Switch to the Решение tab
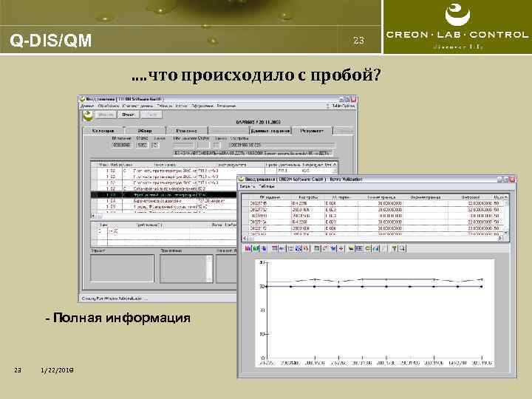Screen dimensions: 532x399 point(187,131)
